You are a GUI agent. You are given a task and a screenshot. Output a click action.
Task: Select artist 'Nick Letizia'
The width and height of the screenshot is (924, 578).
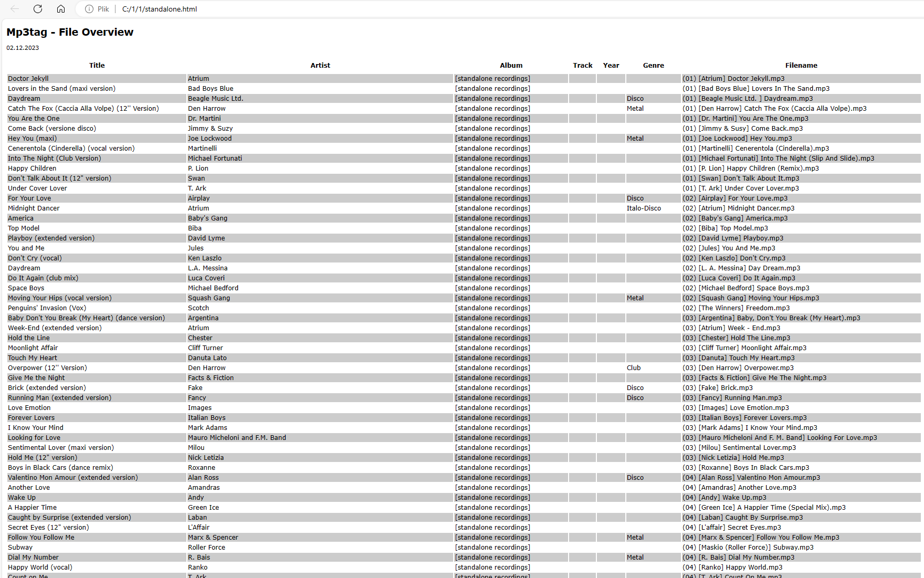coord(206,458)
